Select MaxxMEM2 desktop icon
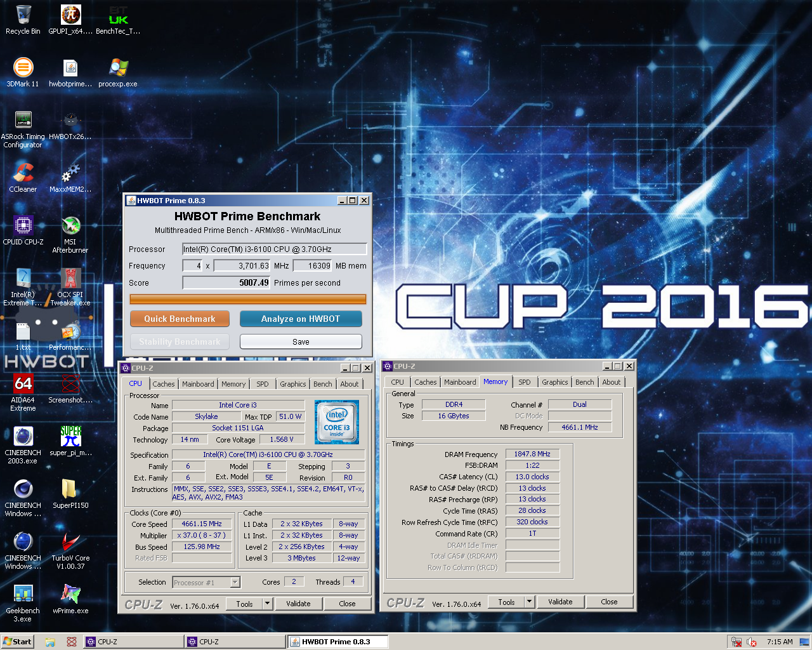 point(70,177)
